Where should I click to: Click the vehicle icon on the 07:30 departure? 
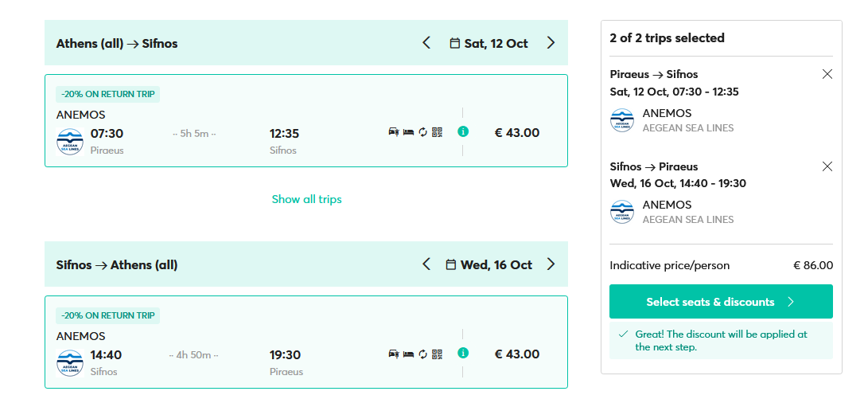[x=393, y=131]
